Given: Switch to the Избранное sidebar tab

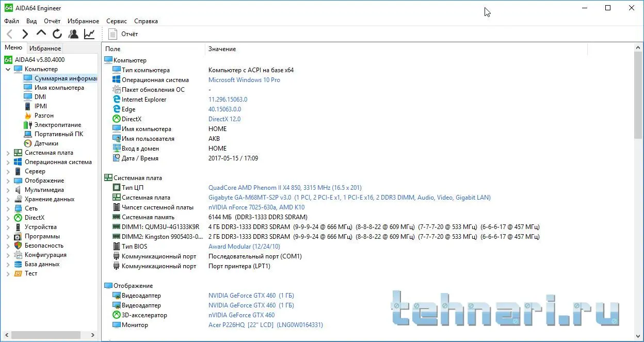Looking at the screenshot, I should point(45,48).
